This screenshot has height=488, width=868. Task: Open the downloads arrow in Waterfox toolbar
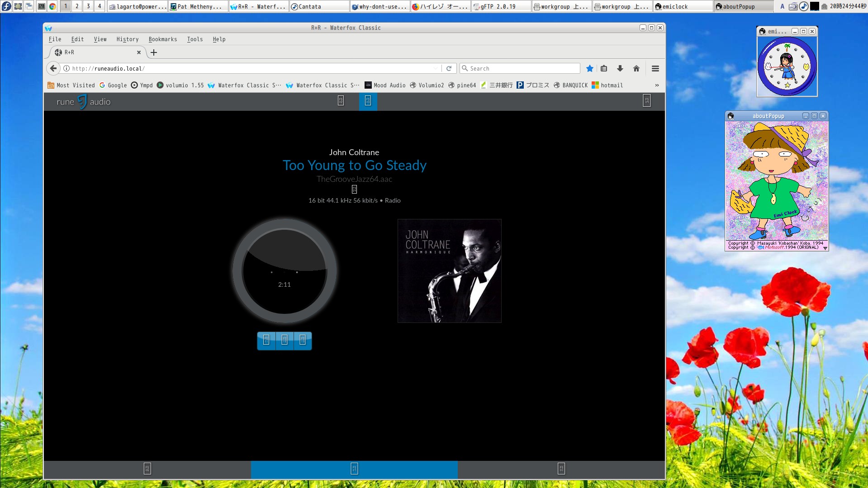pyautogui.click(x=620, y=68)
